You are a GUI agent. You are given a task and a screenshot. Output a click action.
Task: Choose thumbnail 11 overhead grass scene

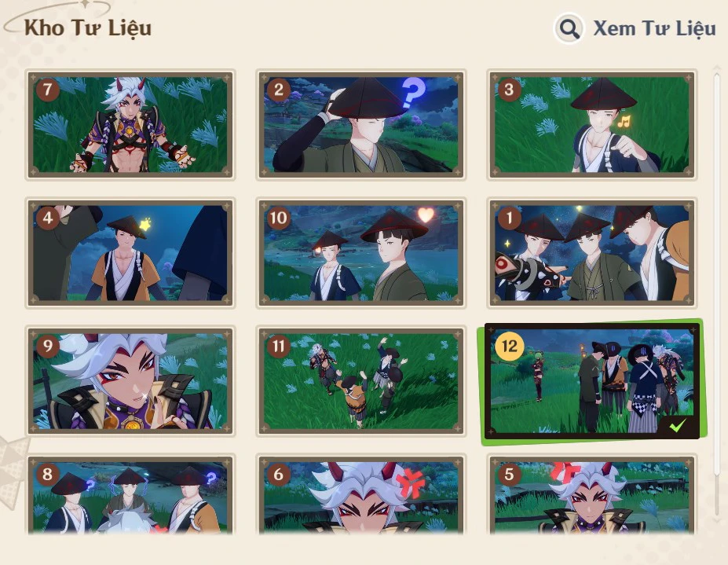[x=361, y=381]
